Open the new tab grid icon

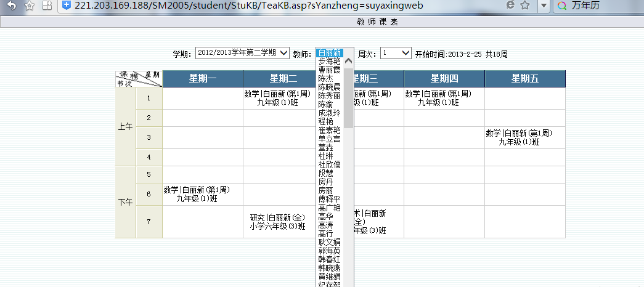(x=47, y=6)
